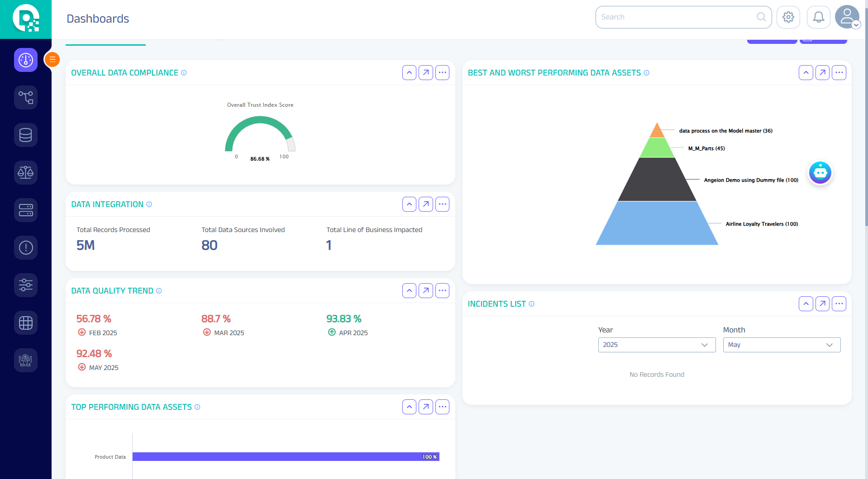The height and width of the screenshot is (479, 868).
Task: Click the sliders configuration sidebar icon
Action: [x=26, y=285]
